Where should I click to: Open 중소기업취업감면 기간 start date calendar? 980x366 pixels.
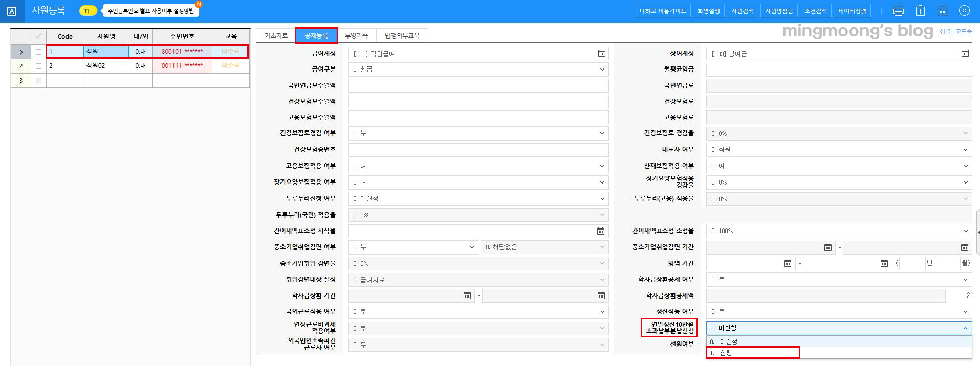[x=828, y=247]
